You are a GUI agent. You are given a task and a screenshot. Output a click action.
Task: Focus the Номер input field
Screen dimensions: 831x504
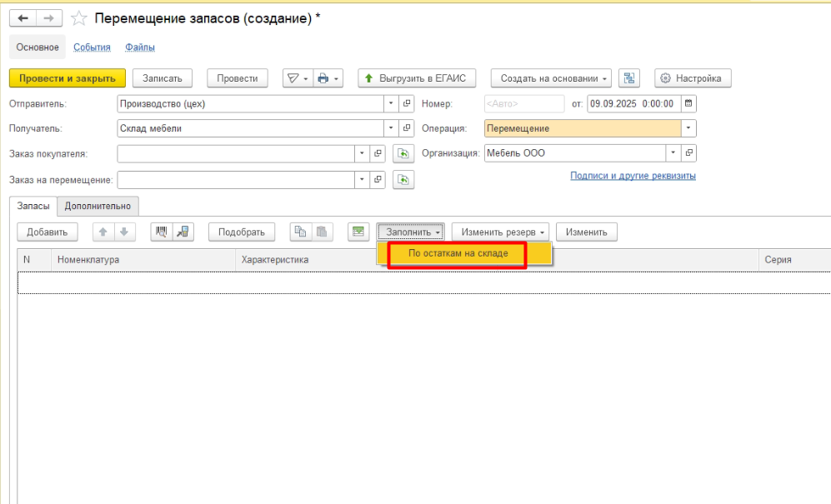[x=524, y=104]
